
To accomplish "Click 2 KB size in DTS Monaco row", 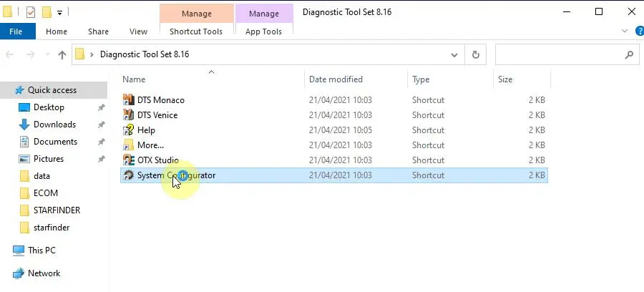I will coord(537,99).
